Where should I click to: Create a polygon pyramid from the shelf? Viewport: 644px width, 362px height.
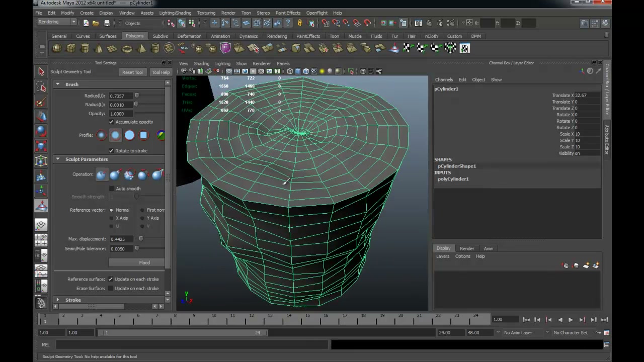(x=141, y=48)
